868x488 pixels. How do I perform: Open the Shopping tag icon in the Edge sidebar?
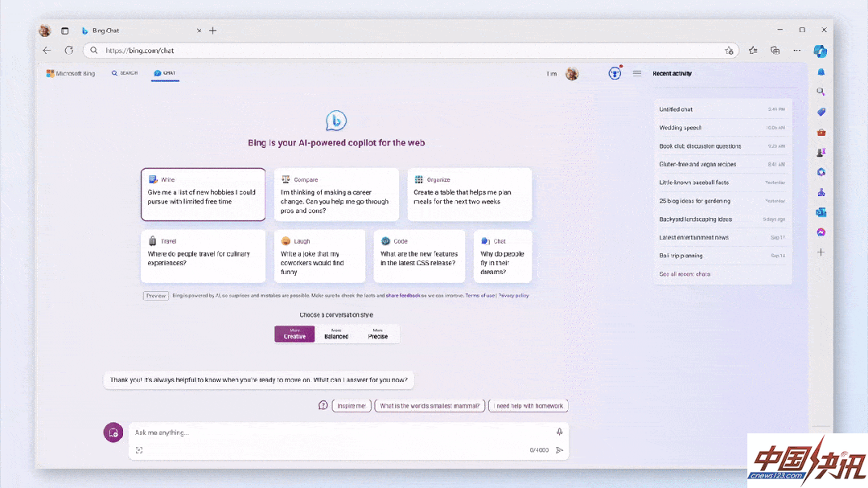(821, 112)
